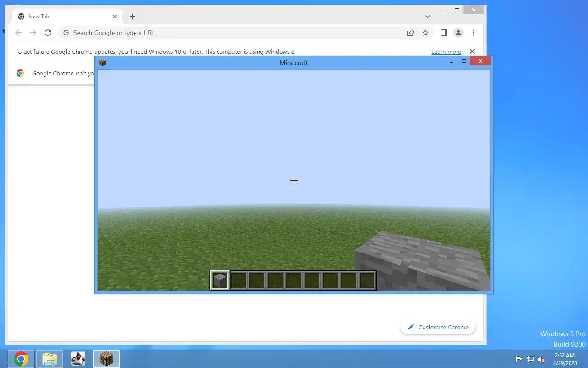Reload the Chrome page
The image size is (588, 368).
[48, 33]
